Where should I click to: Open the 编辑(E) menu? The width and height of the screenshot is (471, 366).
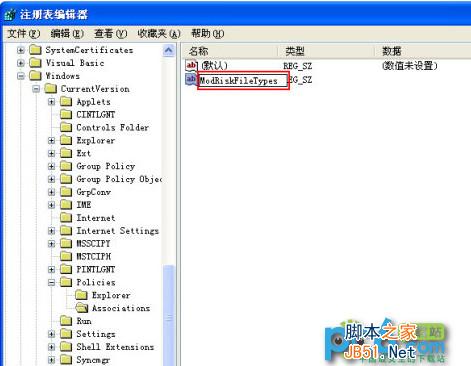(x=67, y=34)
